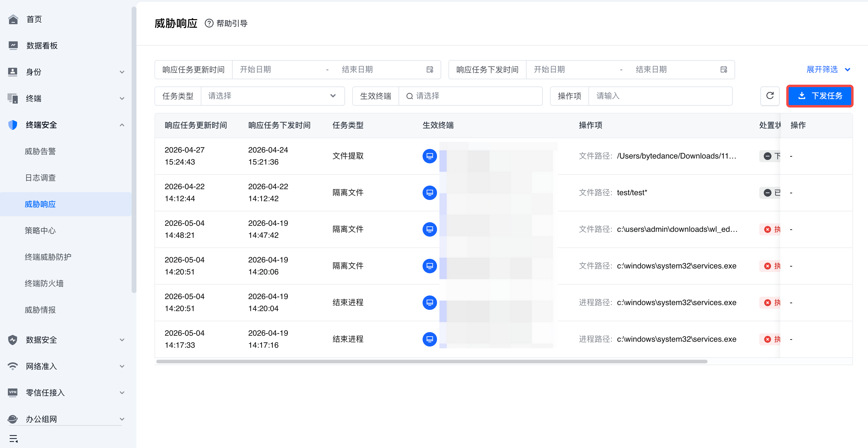Expand the 身份 menu chevron

tap(122, 72)
